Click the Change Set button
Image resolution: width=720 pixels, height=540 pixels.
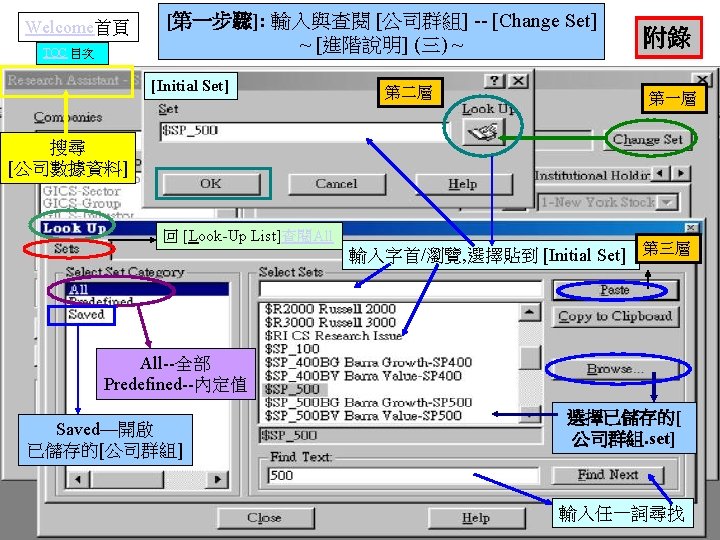click(648, 139)
